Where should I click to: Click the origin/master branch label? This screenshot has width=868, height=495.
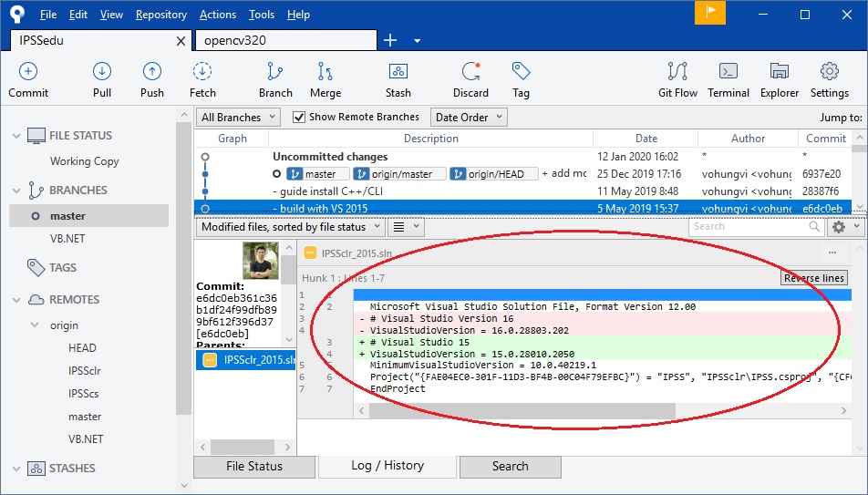click(x=399, y=174)
